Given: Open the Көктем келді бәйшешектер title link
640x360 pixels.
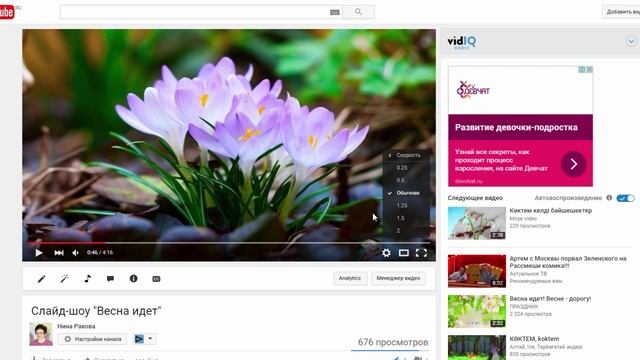Looking at the screenshot, I should [550, 211].
